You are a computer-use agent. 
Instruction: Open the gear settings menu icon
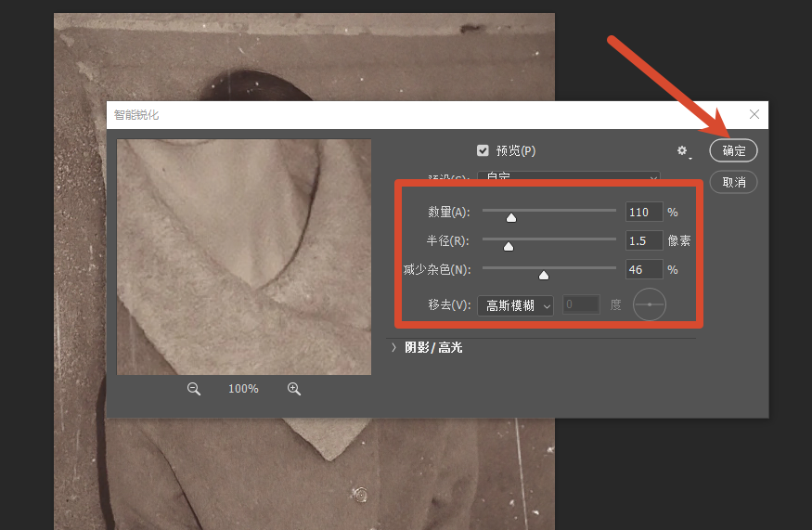tap(682, 150)
